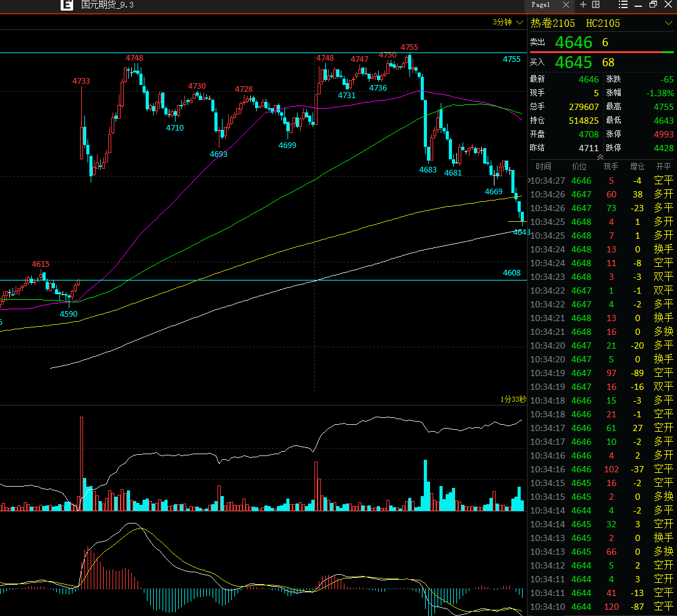Viewport: 677px width, 616px height.
Task: Click the cyan 4608 price line label
Action: [511, 272]
